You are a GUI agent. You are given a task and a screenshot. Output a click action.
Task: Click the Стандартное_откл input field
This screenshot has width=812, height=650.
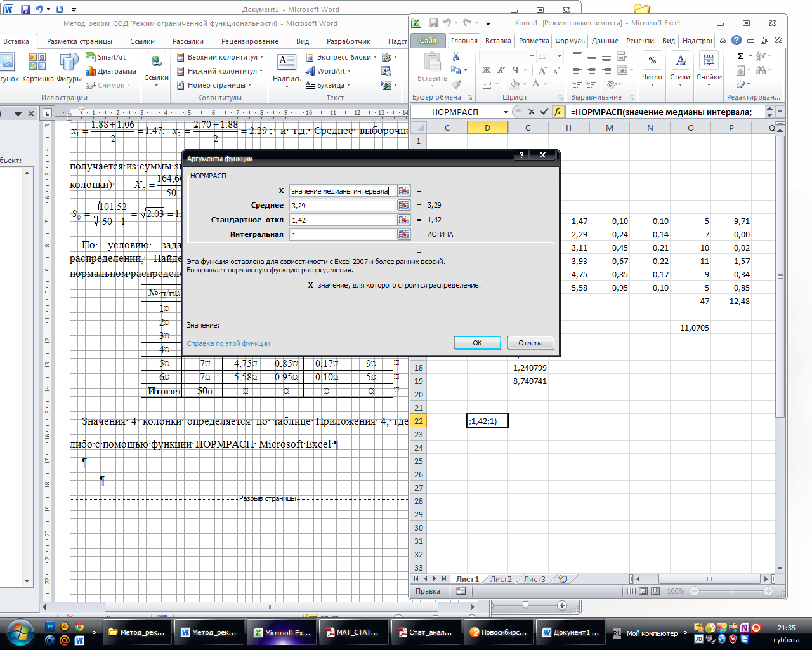(x=343, y=220)
